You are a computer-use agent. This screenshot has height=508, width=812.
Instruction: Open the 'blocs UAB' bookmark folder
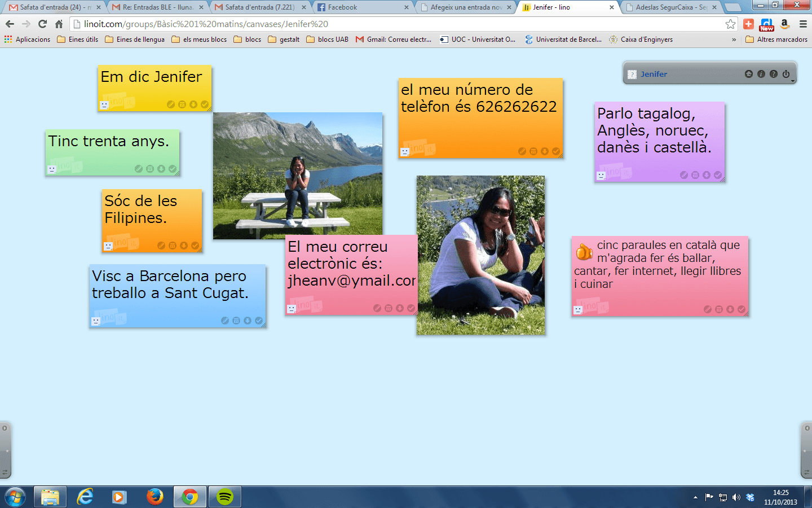pos(328,40)
